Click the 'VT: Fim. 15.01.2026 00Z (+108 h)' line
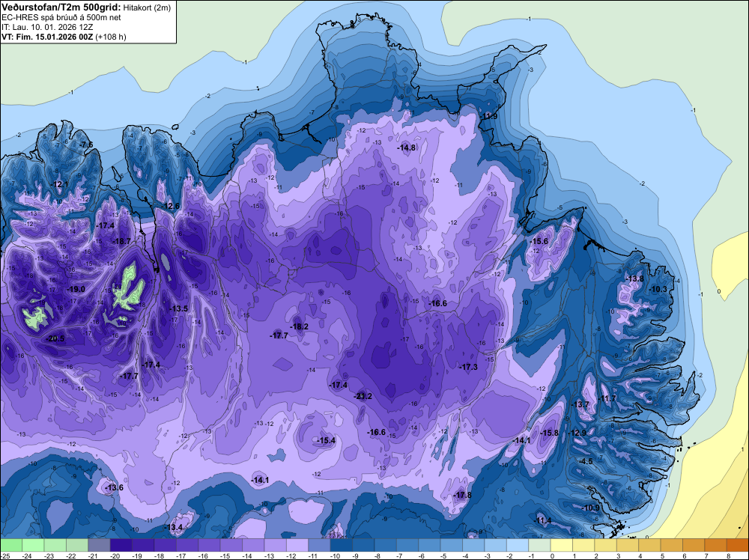This screenshot has height=560, width=749. [x=64, y=37]
